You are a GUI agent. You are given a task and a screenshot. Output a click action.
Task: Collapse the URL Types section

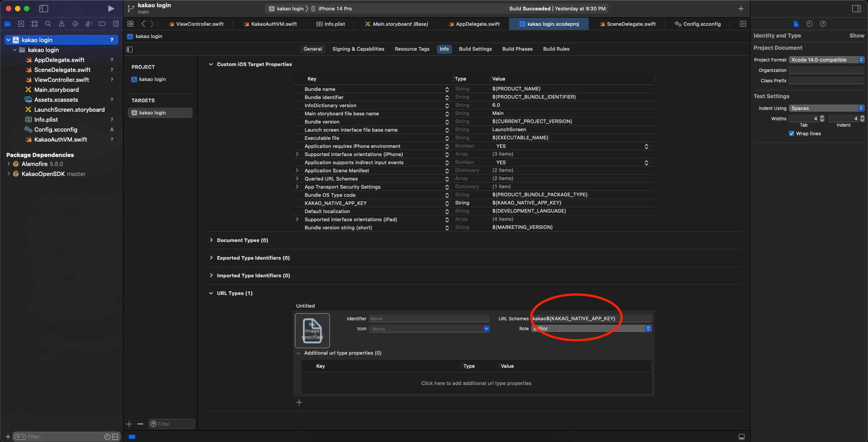pos(211,293)
